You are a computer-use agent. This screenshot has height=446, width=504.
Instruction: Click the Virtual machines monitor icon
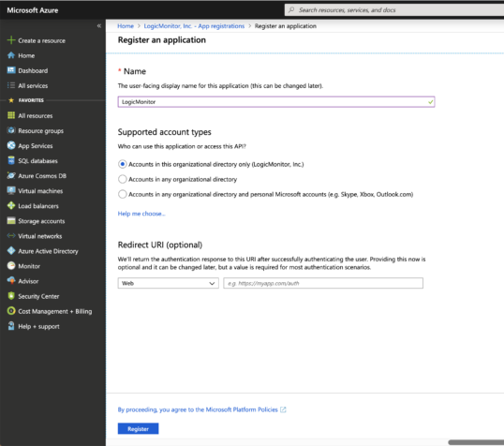coord(11,191)
